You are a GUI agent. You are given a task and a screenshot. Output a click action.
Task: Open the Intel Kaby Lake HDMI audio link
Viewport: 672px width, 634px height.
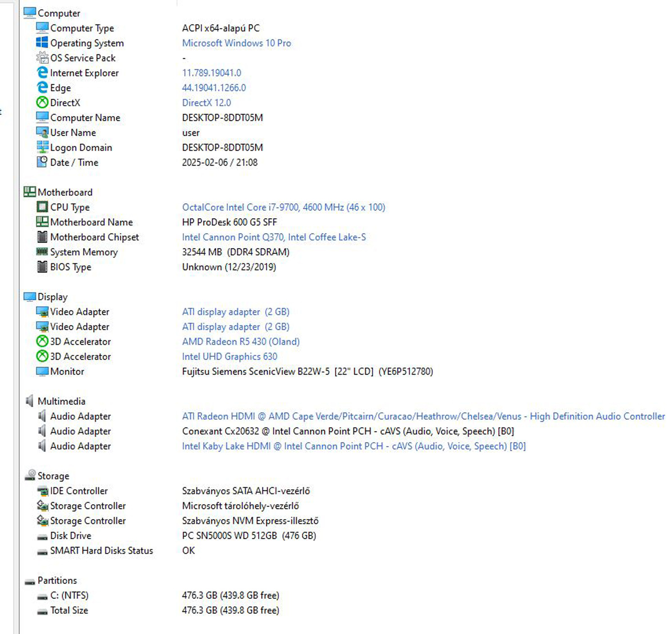pyautogui.click(x=354, y=446)
